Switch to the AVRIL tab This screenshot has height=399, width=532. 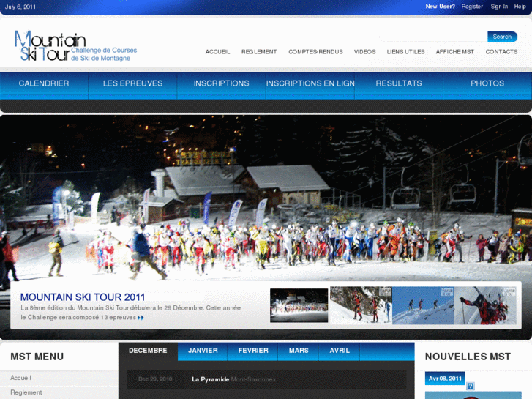click(x=340, y=351)
